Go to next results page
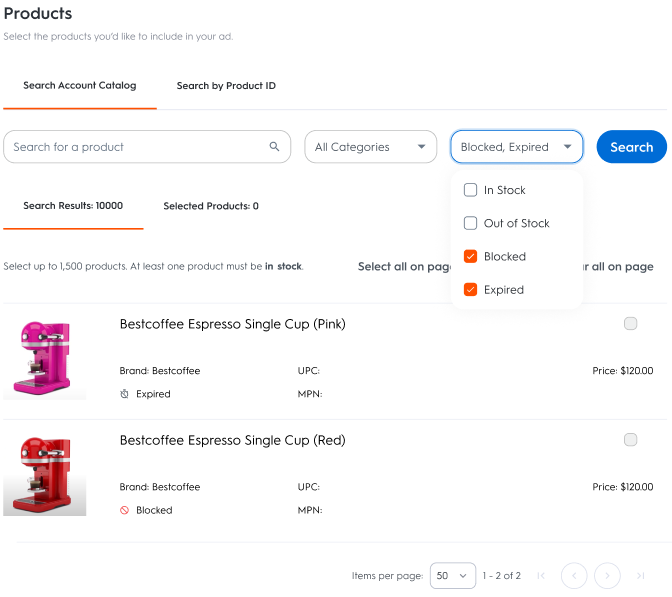672x597 pixels. [607, 576]
